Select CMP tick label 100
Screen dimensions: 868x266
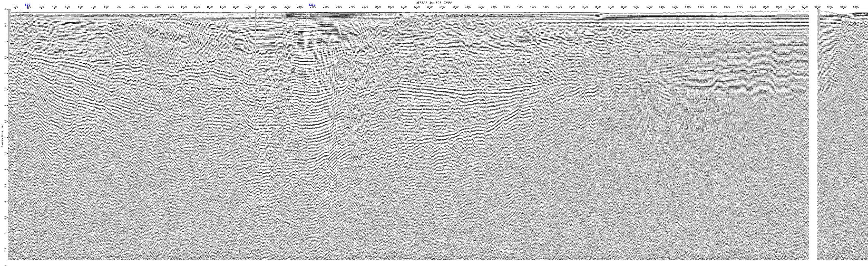coord(15,7)
